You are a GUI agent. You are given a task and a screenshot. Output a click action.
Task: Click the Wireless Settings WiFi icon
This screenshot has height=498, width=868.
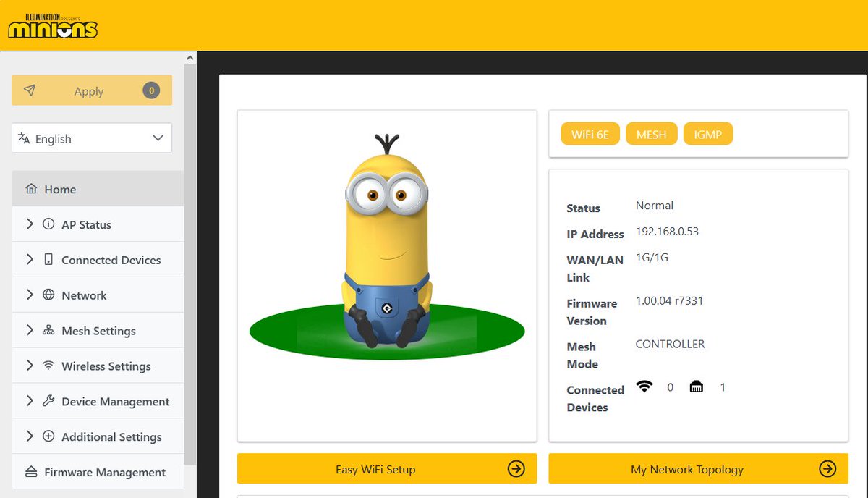(x=48, y=366)
